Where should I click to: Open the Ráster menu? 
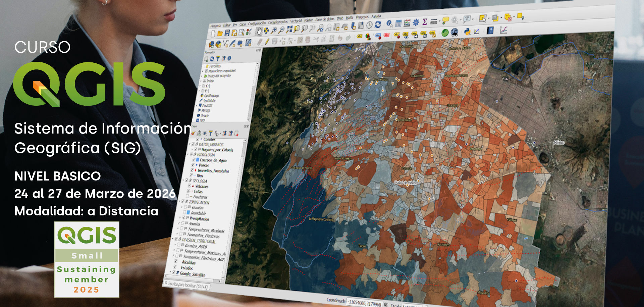click(x=309, y=20)
